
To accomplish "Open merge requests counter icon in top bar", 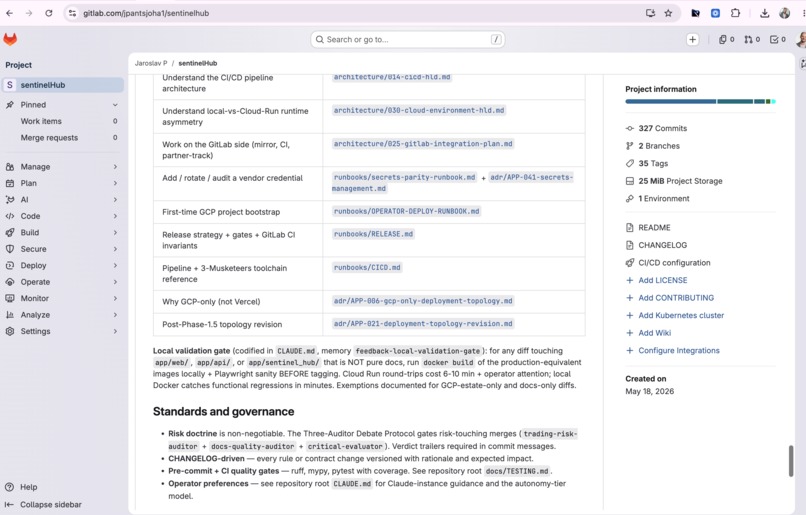I will (x=752, y=40).
